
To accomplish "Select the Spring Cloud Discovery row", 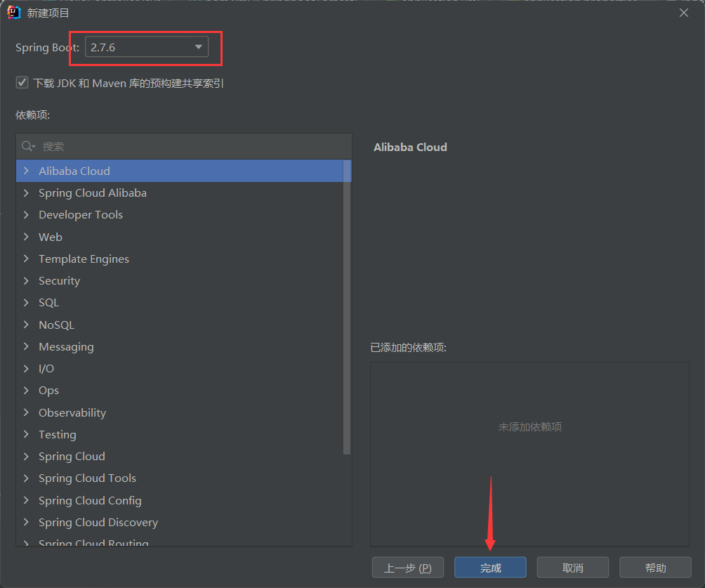I will coord(180,522).
